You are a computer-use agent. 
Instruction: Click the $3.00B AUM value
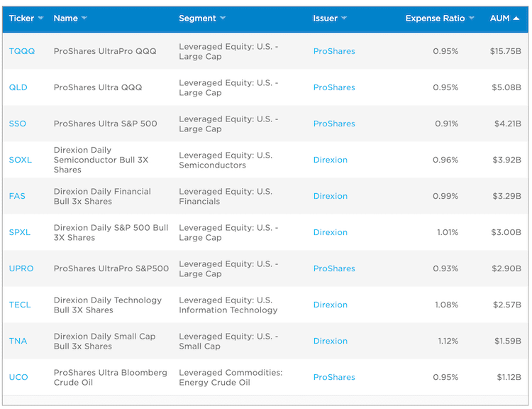click(506, 232)
